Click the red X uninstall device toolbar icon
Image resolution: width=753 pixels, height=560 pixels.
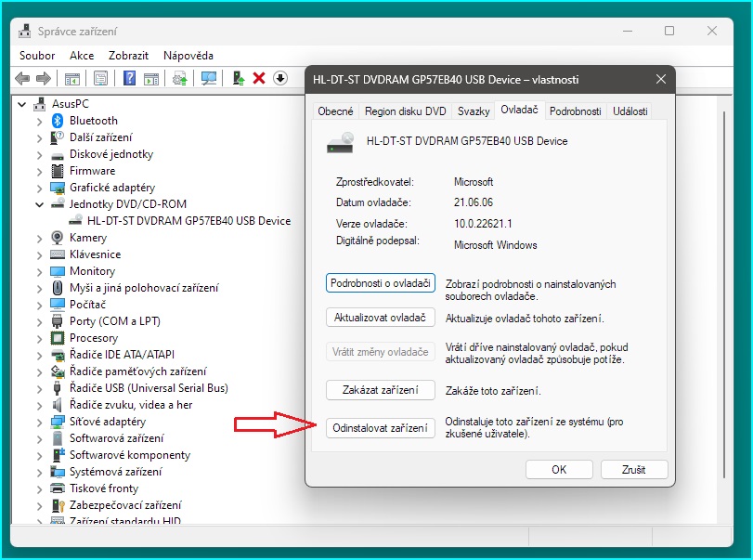(259, 78)
